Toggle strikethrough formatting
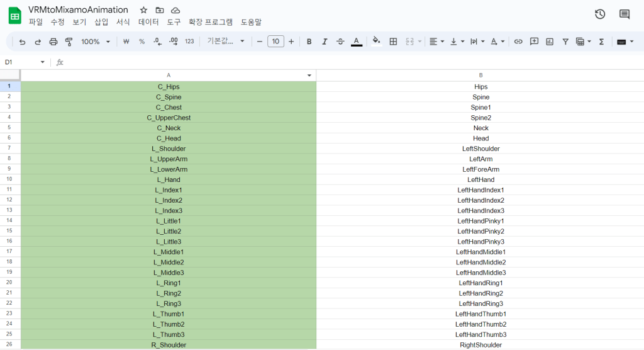The image size is (644, 350). coord(340,42)
